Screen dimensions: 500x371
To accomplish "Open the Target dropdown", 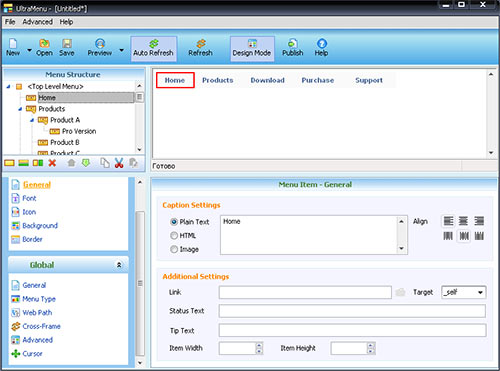I will [x=464, y=292].
